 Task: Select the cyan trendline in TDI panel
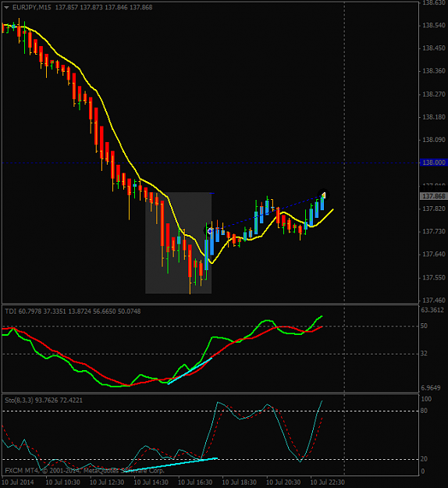click(190, 371)
